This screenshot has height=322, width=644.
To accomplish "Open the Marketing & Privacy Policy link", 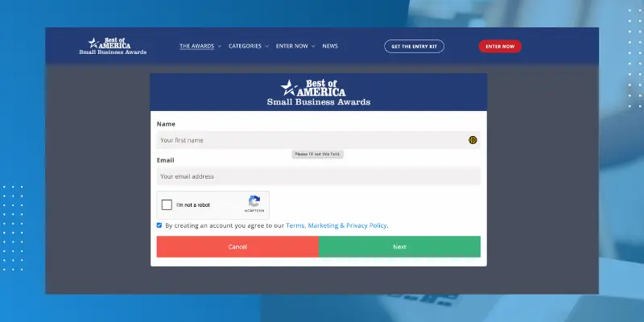I will click(x=348, y=225).
